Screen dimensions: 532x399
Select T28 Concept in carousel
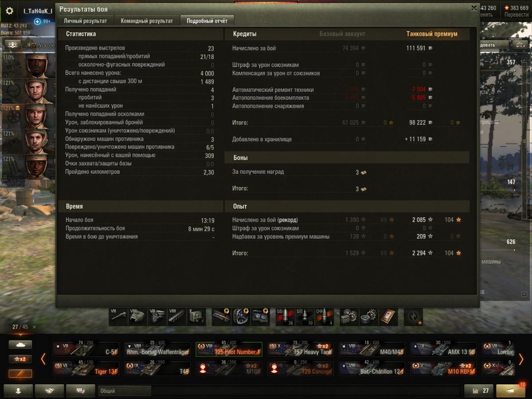[300, 369]
